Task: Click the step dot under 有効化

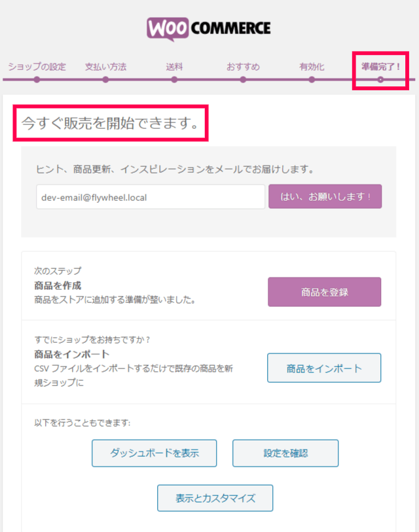Action: tap(312, 80)
